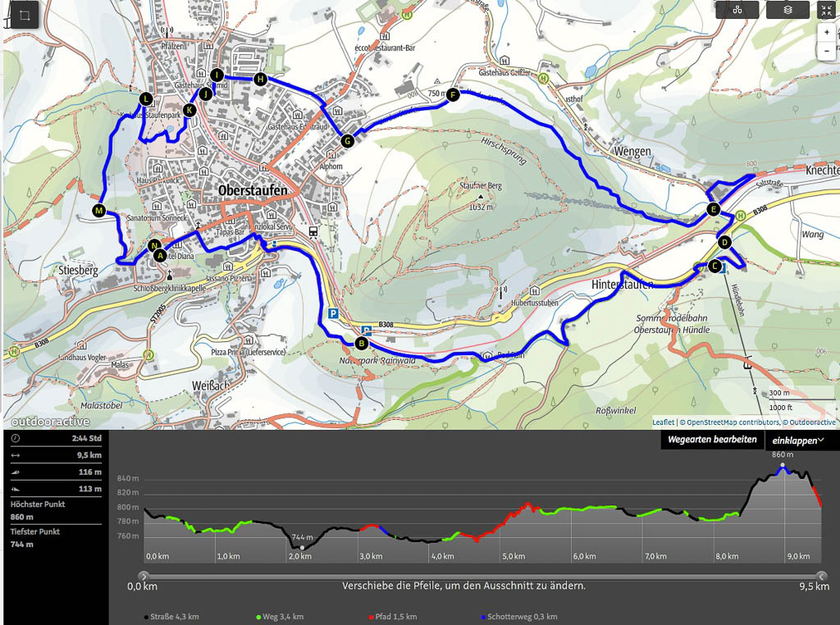Exit fullscreen map view
The height and width of the screenshot is (625, 840).
826,10
